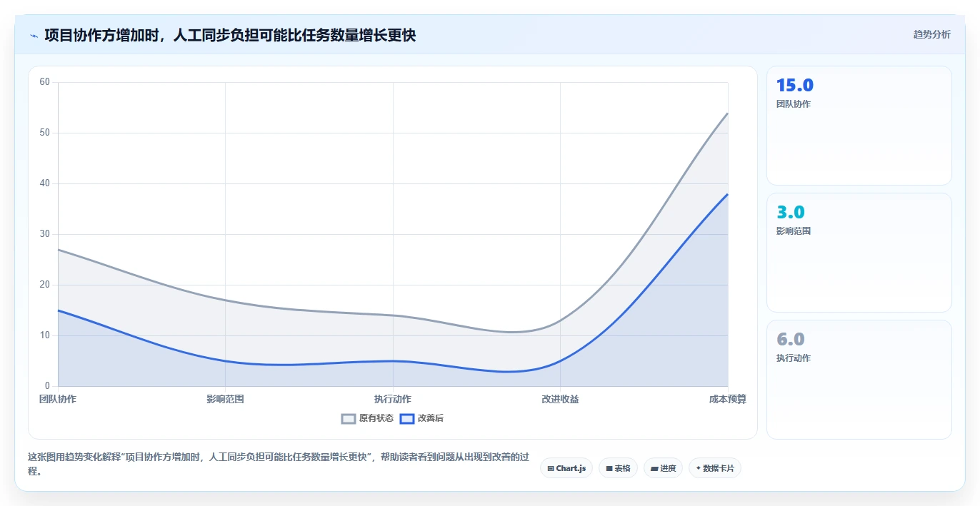Click the 进度 tag pill
Screen dimensions: 980x506
(663, 468)
